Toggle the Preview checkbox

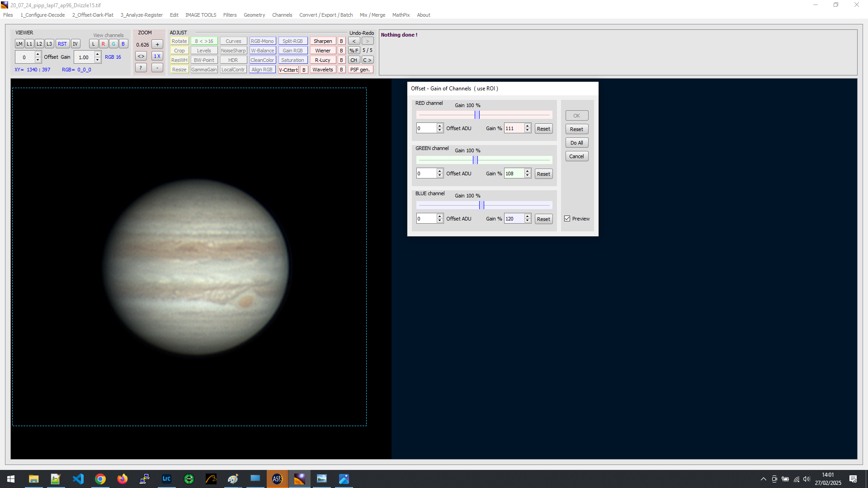(567, 219)
